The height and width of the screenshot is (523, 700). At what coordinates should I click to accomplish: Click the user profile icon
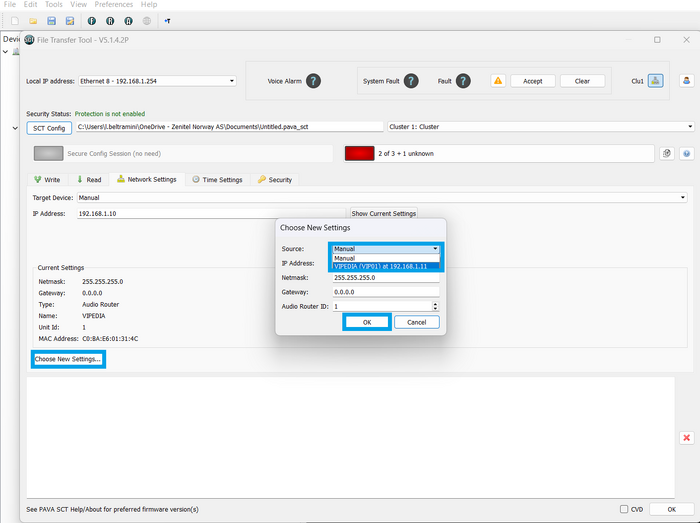point(686,81)
